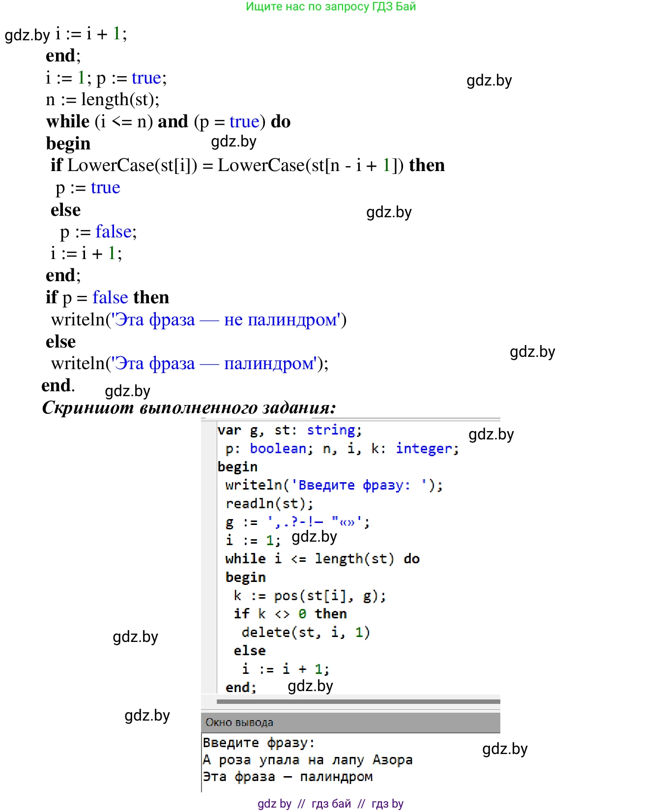Click the "delete(st, i, 1)" call
The width and height of the screenshot is (663, 812).
(305, 632)
